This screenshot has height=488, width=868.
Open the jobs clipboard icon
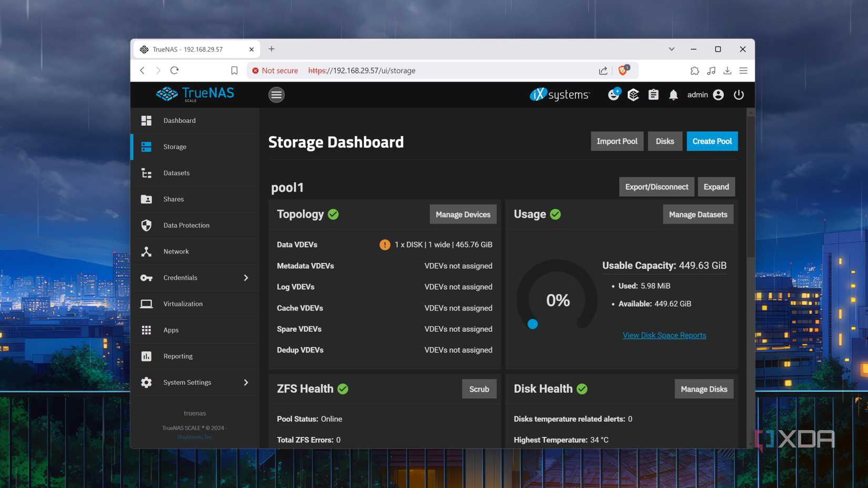click(653, 95)
